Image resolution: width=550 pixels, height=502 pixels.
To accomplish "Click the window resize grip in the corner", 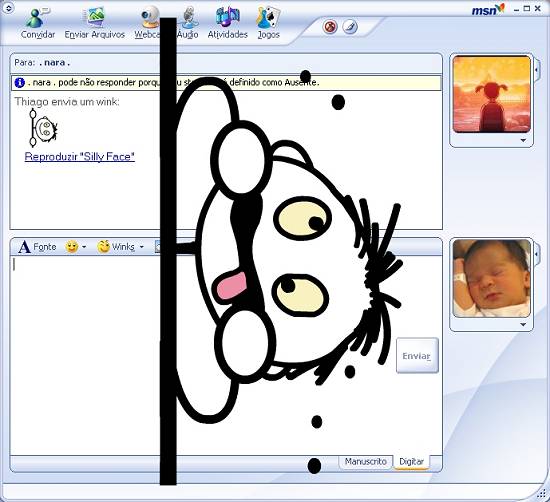I will coord(542,493).
